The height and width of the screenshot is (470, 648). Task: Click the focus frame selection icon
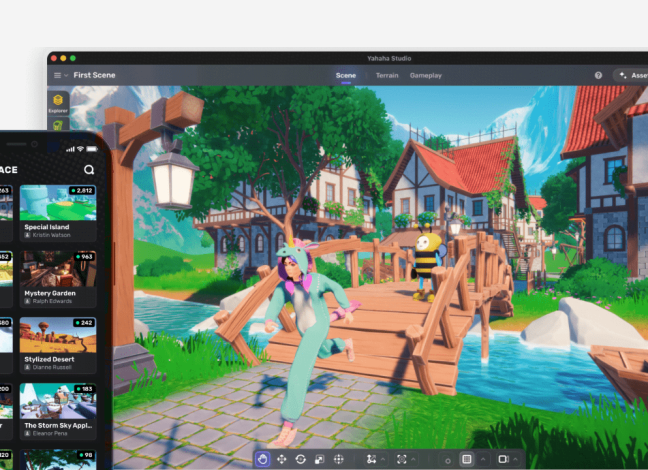click(401, 459)
